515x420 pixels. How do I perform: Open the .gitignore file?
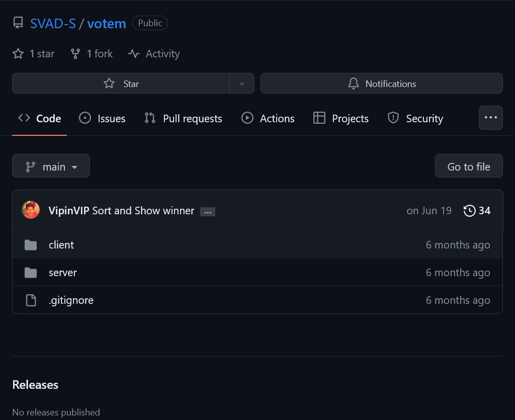tap(71, 300)
